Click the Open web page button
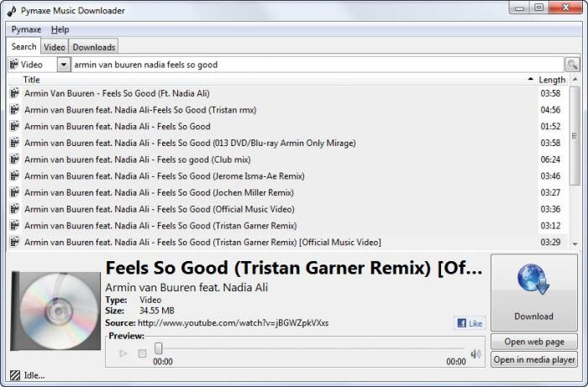 pyautogui.click(x=534, y=342)
